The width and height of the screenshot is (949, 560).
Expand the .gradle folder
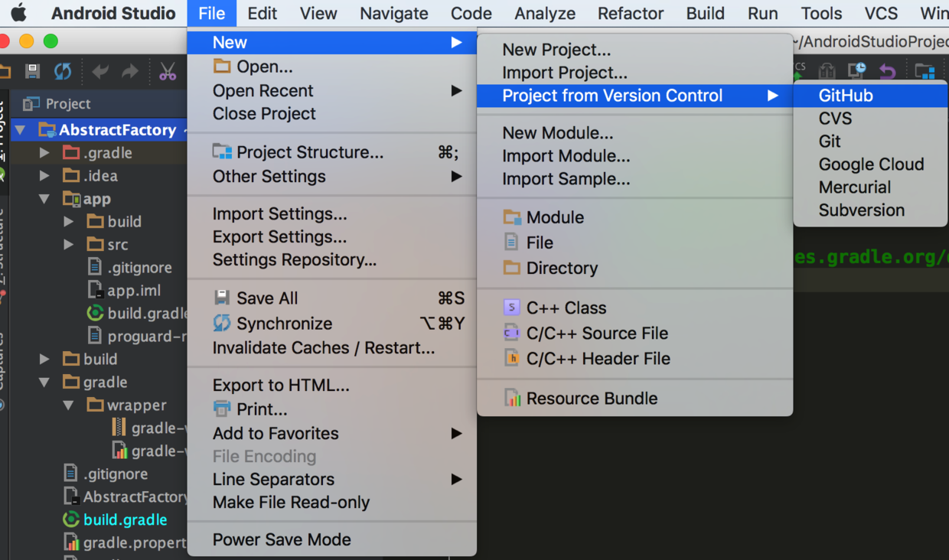coord(44,153)
